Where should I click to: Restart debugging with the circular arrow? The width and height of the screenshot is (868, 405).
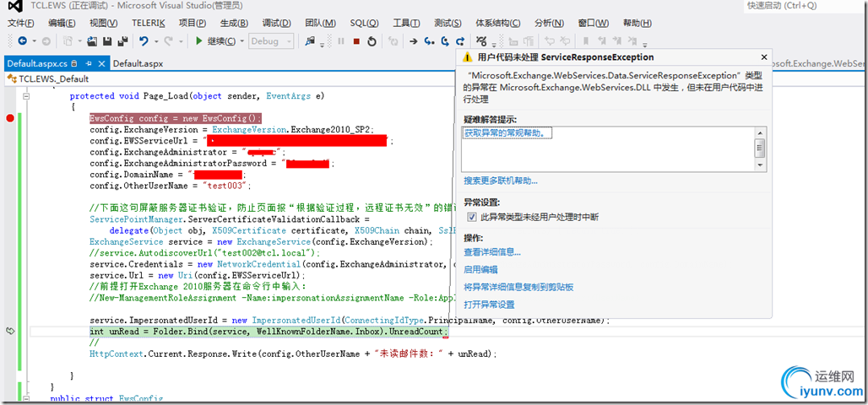tap(372, 41)
